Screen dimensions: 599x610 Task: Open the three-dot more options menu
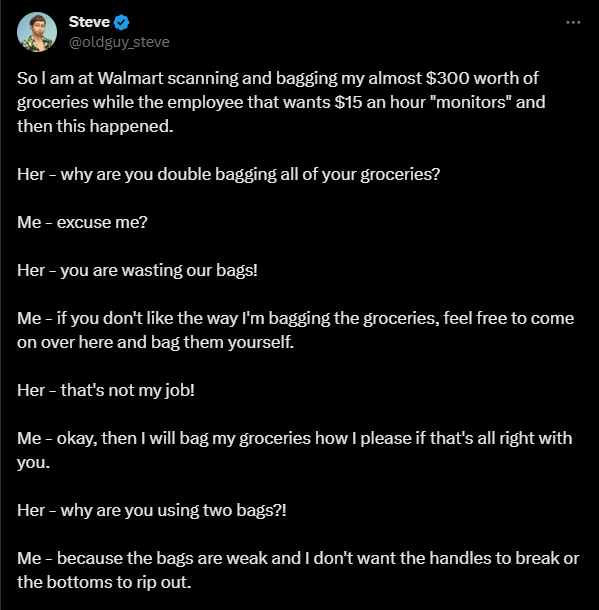573,23
